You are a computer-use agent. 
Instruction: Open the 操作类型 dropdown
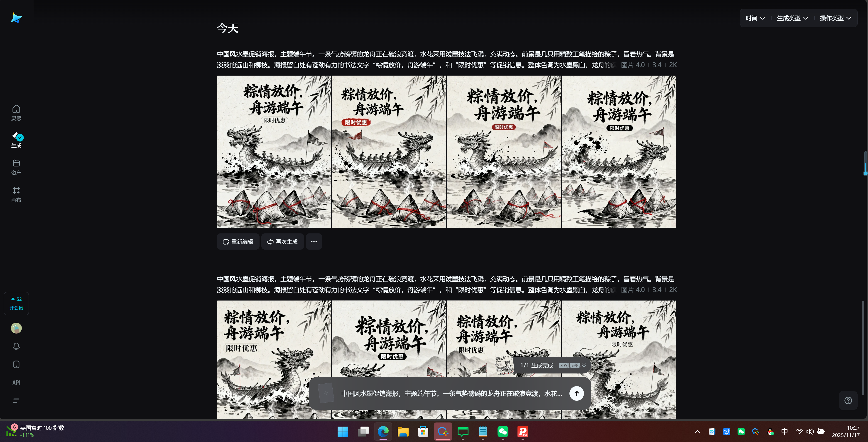coord(835,18)
